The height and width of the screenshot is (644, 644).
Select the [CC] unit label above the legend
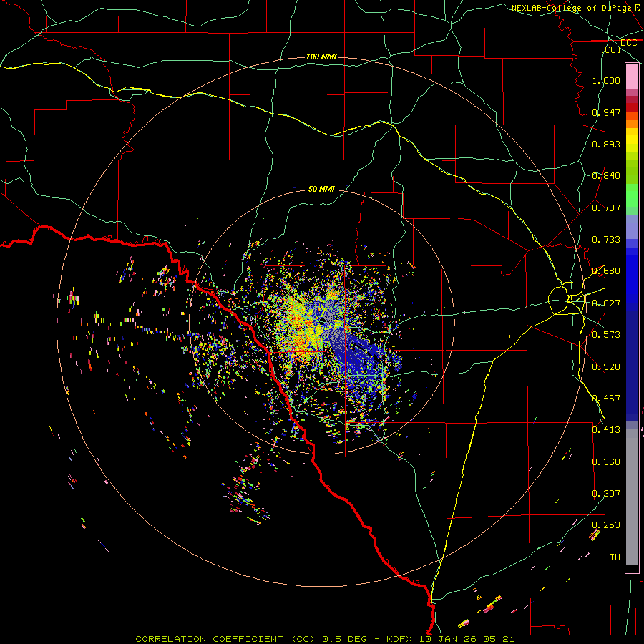(611, 49)
